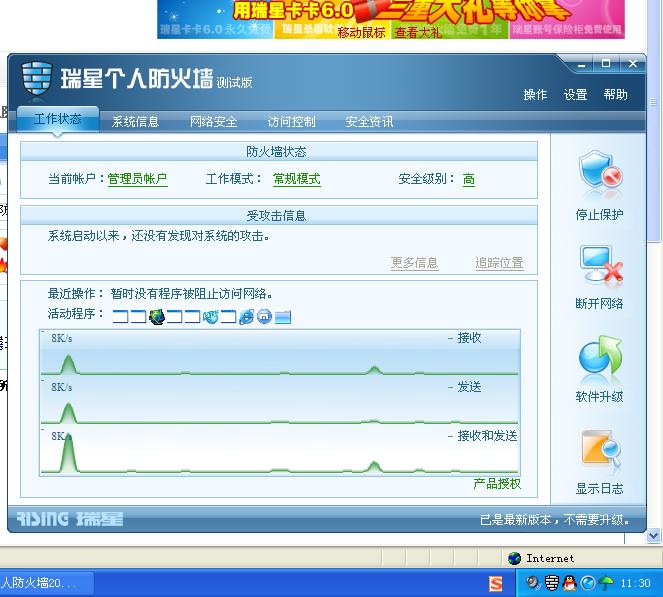Click the 人防火墙20... taskbar button
The width and height of the screenshot is (663, 597).
click(x=46, y=583)
